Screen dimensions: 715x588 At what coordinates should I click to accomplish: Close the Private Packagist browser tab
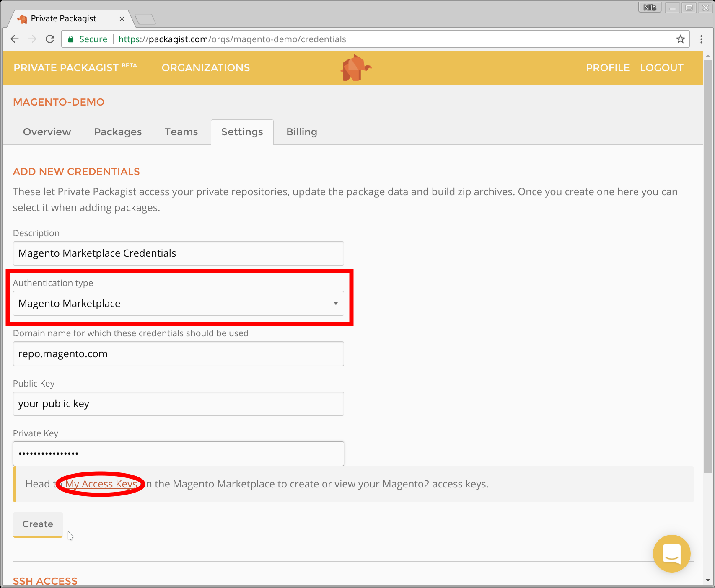coord(122,19)
